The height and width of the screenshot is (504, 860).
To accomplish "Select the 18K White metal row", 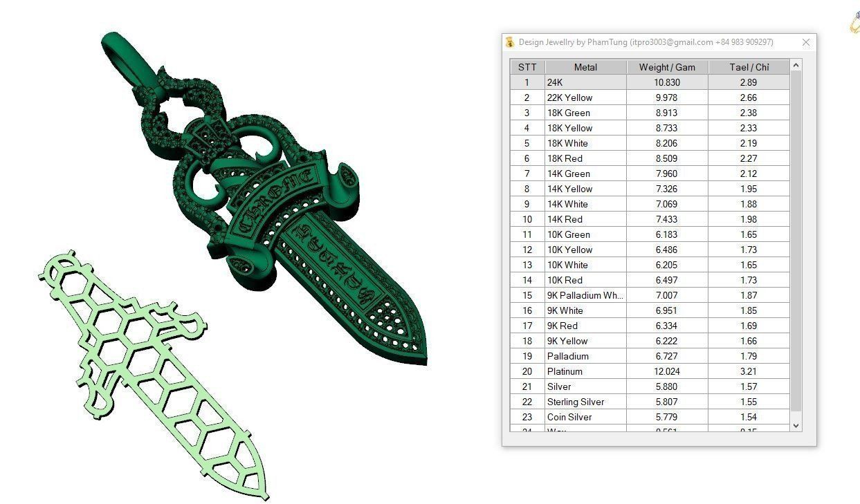I will [650, 143].
